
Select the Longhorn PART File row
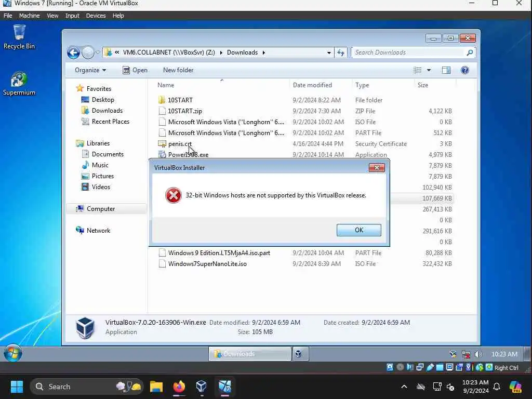point(305,132)
